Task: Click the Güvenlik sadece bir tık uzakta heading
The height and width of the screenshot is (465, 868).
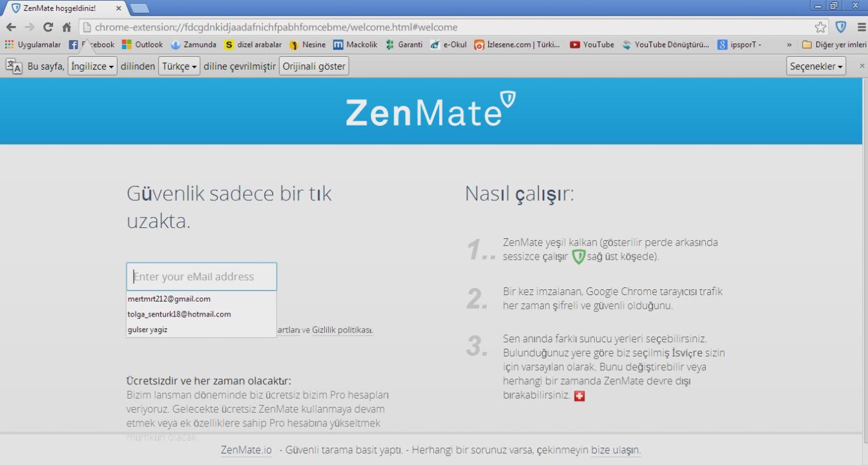Action: pyautogui.click(x=229, y=207)
